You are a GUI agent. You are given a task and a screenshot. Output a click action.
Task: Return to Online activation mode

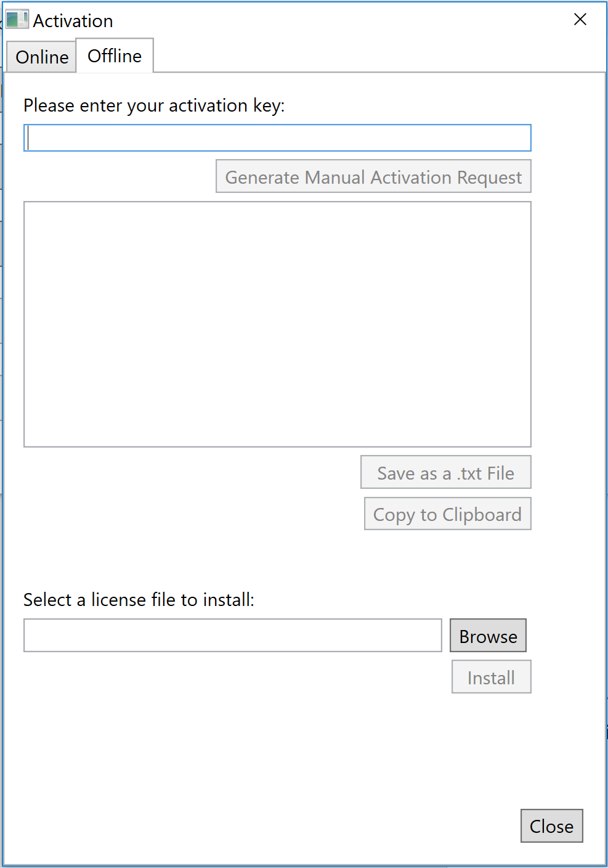click(41, 57)
